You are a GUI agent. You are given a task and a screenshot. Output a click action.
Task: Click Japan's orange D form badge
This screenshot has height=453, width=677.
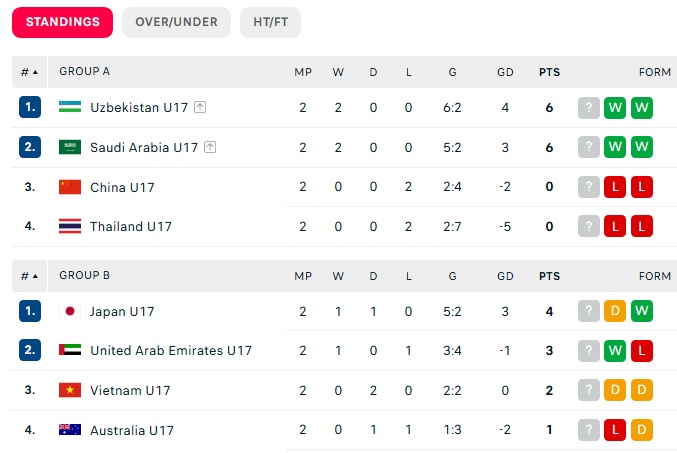tap(615, 311)
